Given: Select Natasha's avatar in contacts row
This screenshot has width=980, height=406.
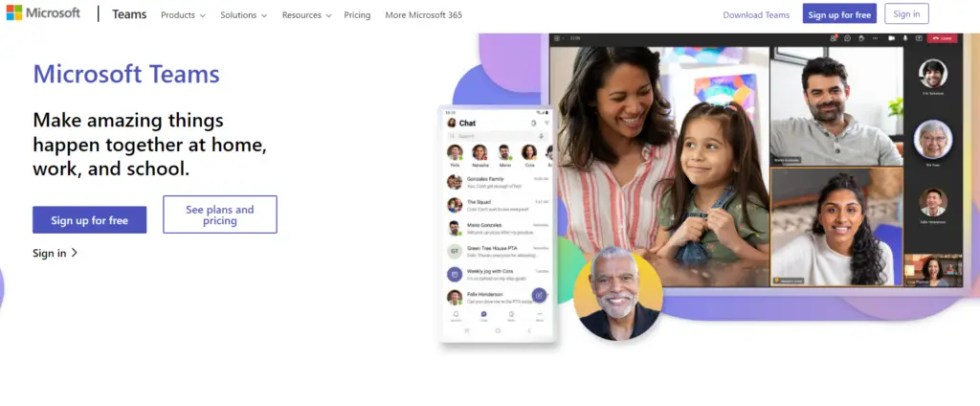Looking at the screenshot, I should point(479,152).
